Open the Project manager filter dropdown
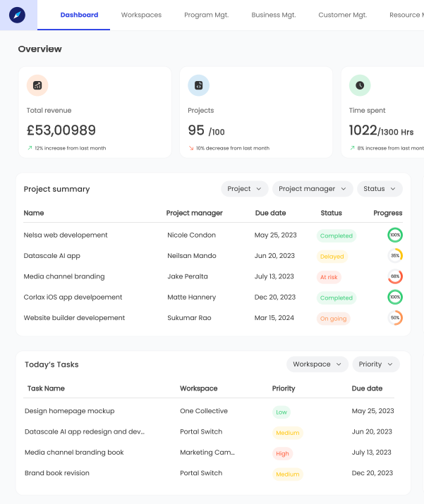The image size is (424, 504). [313, 189]
